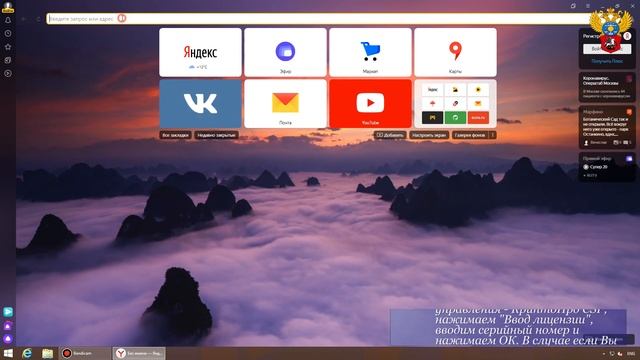Open notifications bell in the sidebar
This screenshot has width=640, height=360.
[x=8, y=20]
